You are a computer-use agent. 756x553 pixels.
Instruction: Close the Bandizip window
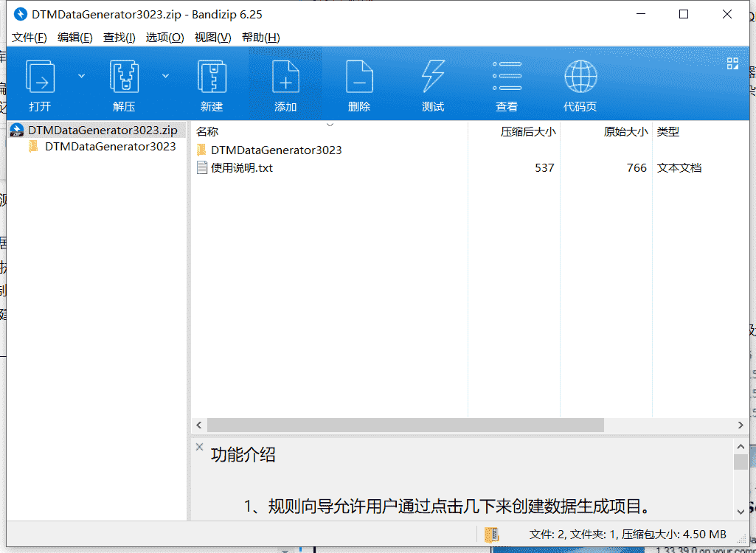point(727,15)
